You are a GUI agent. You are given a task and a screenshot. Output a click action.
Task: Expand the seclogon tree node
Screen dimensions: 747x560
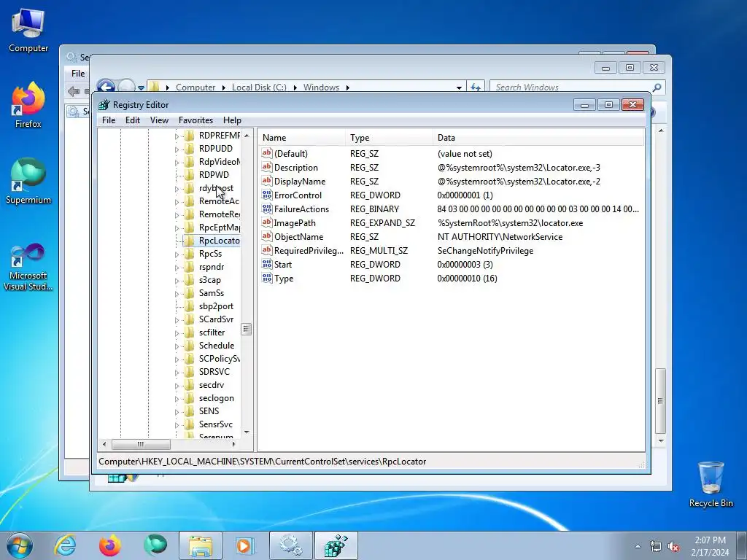coord(177,399)
